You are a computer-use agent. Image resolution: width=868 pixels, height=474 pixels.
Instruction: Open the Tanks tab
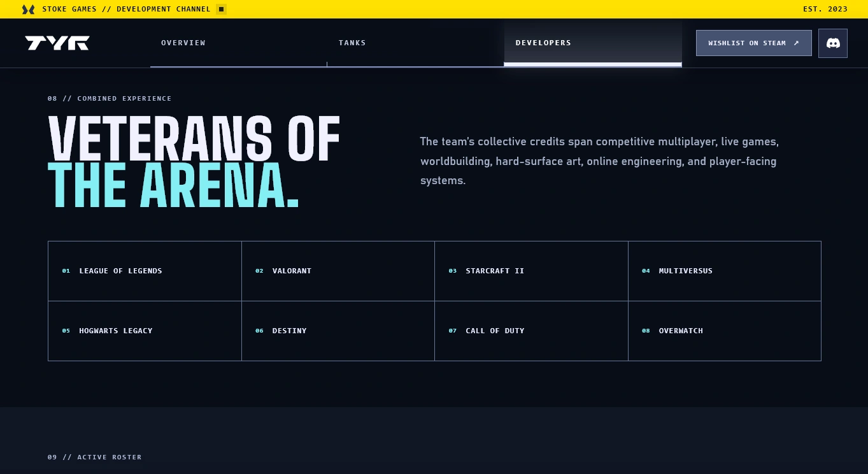pos(415,43)
